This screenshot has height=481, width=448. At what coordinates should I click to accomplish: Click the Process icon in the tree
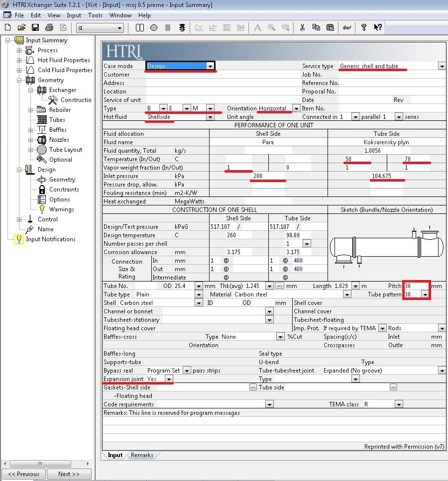(x=30, y=50)
